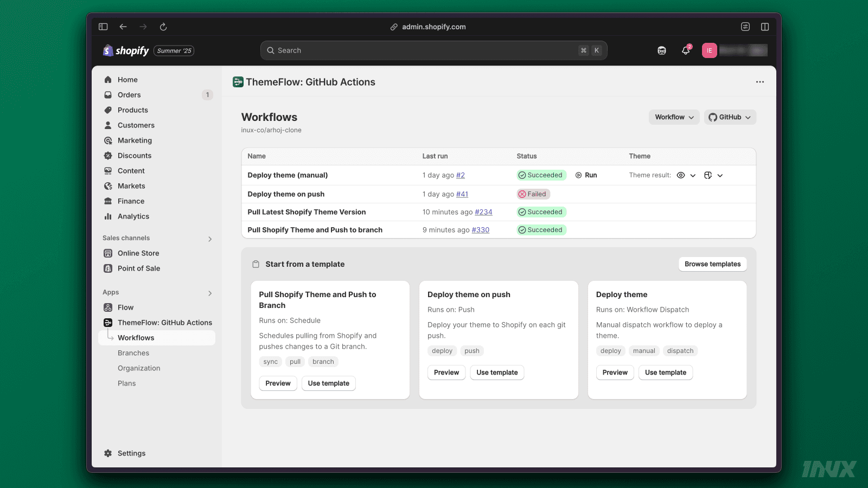The width and height of the screenshot is (868, 488).
Task: Click the Discounts icon in sidebar
Action: click(109, 156)
